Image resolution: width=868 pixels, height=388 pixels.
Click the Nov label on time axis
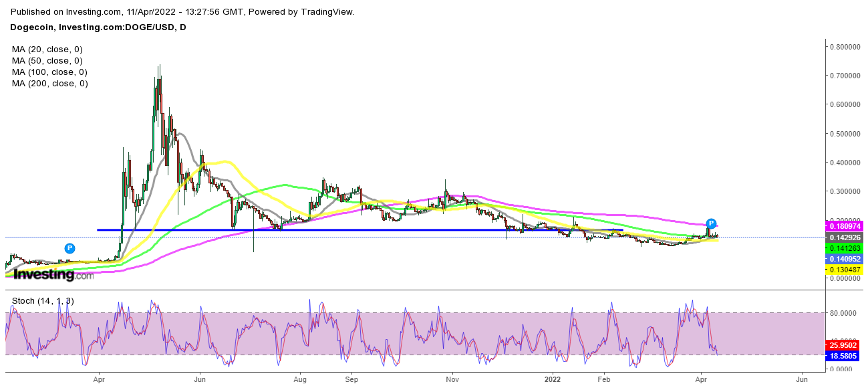452,378
